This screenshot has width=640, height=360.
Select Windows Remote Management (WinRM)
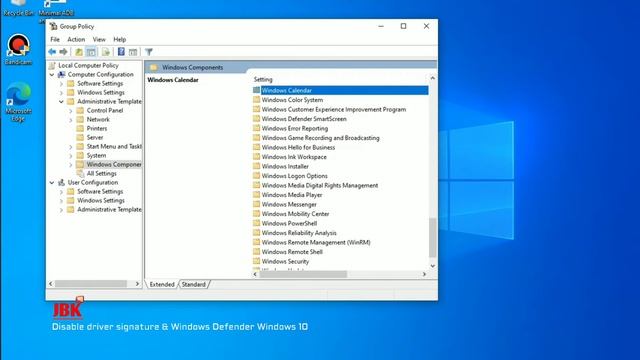316,242
